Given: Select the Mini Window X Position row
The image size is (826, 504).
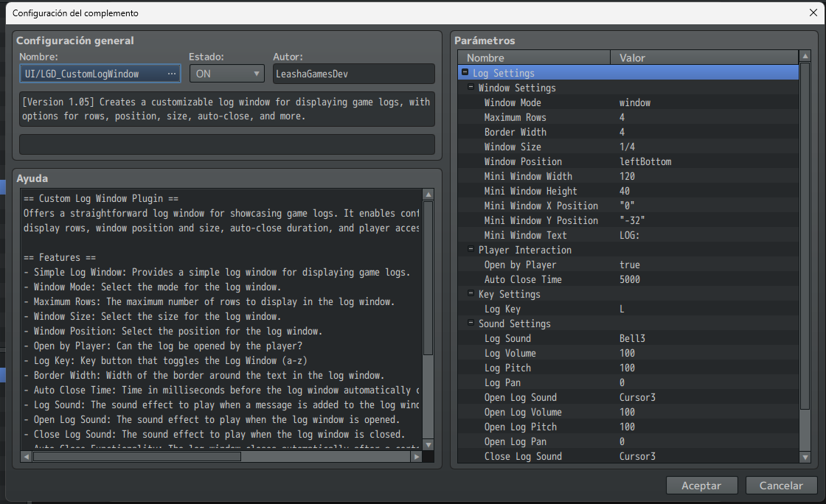Looking at the screenshot, I should [x=628, y=206].
